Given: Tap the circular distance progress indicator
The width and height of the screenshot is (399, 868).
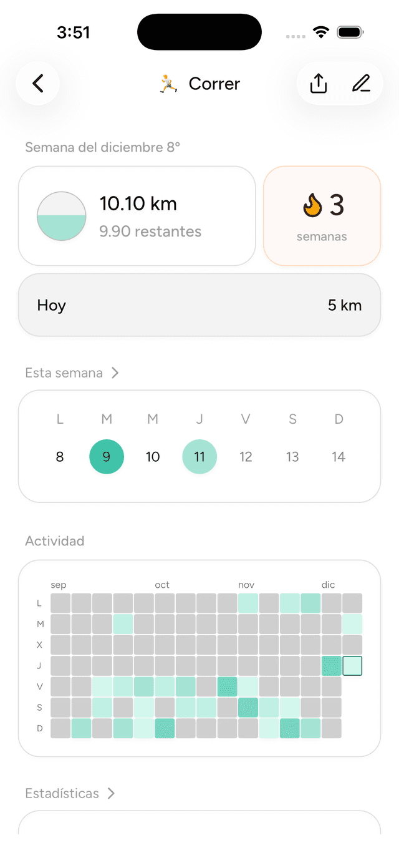Looking at the screenshot, I should [x=61, y=215].
